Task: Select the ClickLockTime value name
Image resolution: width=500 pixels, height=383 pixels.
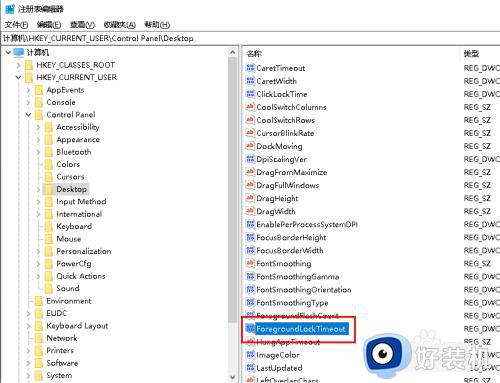Action: coord(282,94)
